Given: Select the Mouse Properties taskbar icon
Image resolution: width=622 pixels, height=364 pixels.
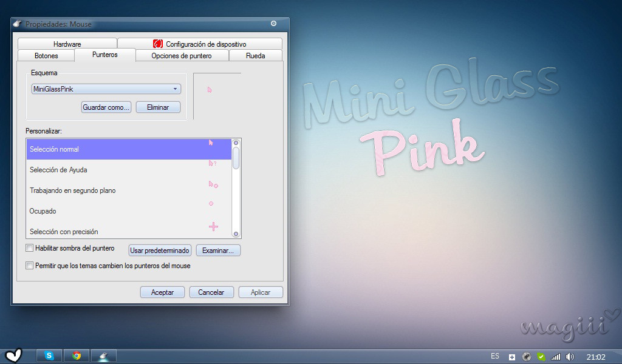Looking at the screenshot, I should pos(104,356).
